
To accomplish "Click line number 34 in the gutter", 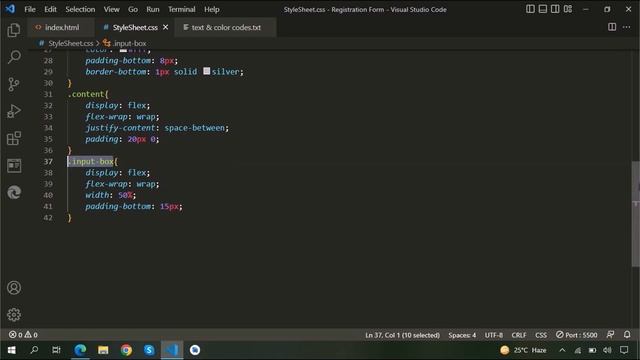I will coord(48,128).
